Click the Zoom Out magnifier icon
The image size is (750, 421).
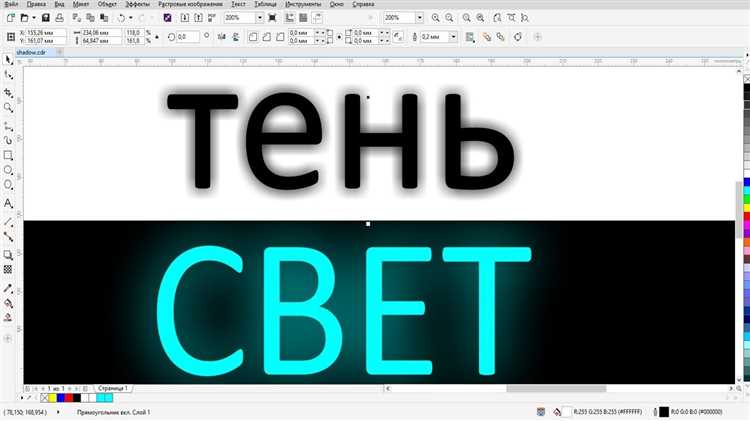pyautogui.click(x=449, y=18)
